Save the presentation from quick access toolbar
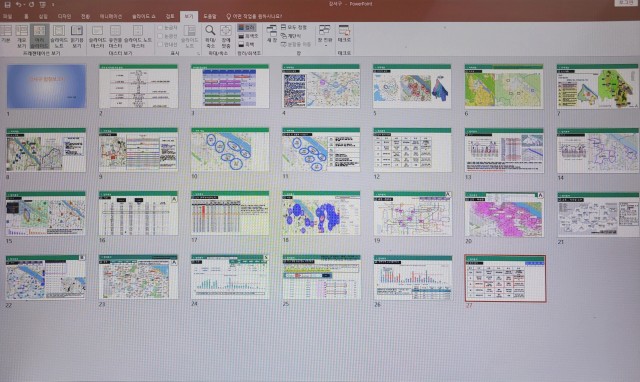This screenshot has height=382, width=640. (x=7, y=4)
